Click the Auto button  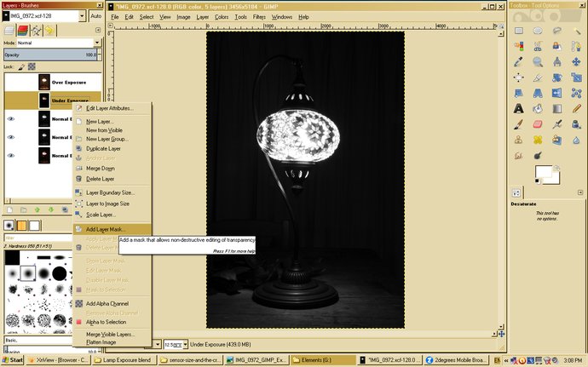[x=96, y=16]
